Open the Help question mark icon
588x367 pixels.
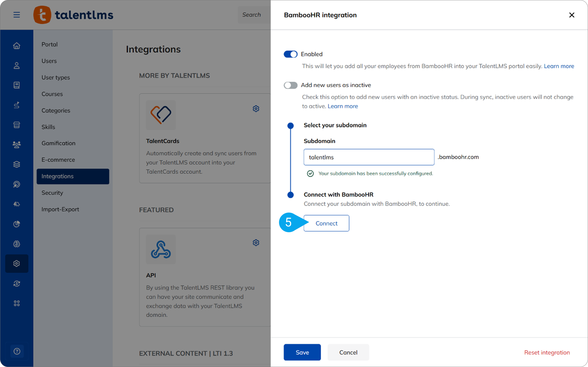[17, 351]
